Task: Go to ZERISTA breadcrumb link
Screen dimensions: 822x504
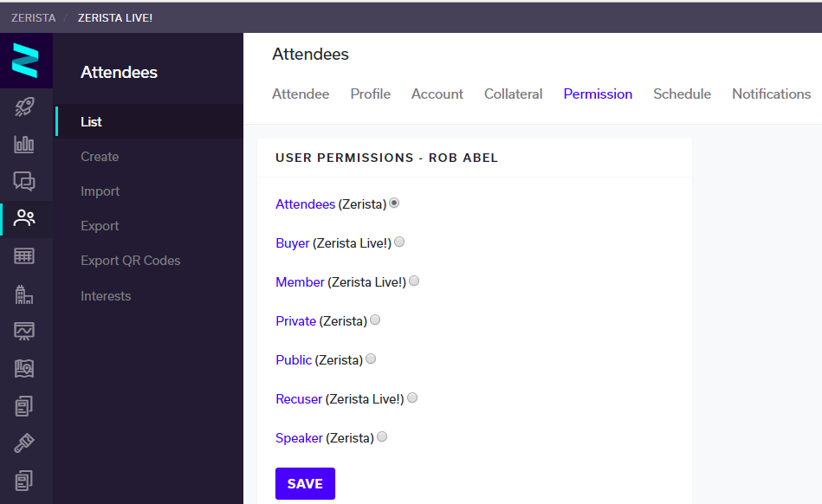Action: pyautogui.click(x=34, y=18)
